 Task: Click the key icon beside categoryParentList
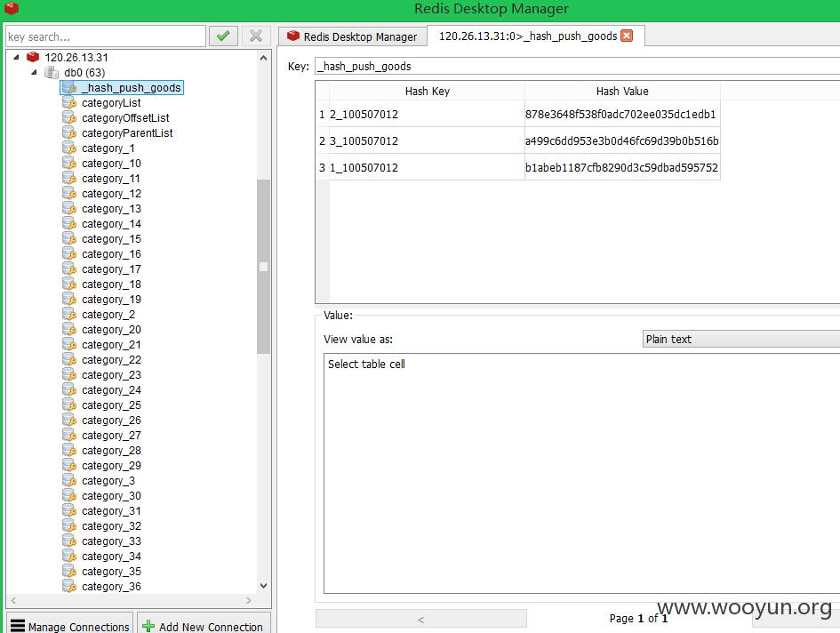[x=69, y=132]
